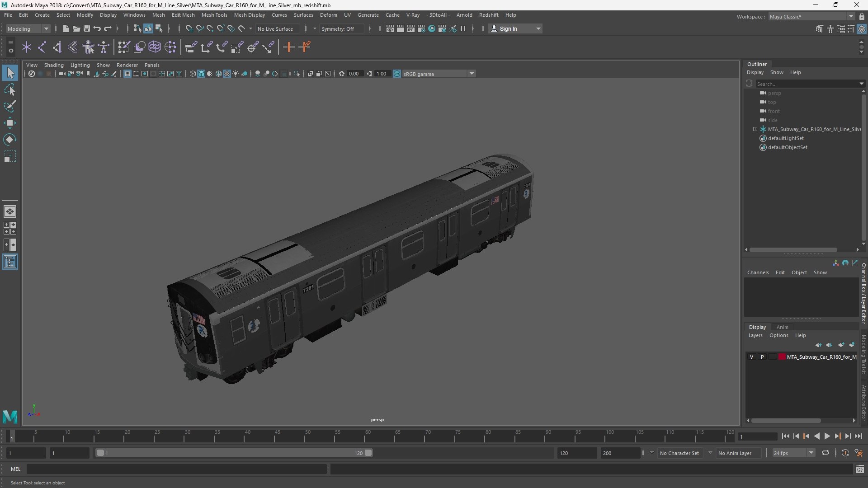Activate the Rotate tool
868x488 pixels.
click(10, 140)
